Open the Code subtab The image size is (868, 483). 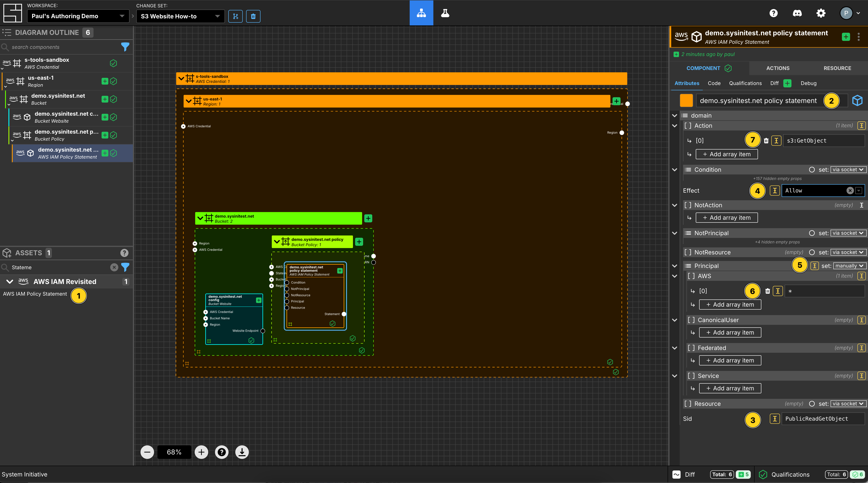click(714, 83)
